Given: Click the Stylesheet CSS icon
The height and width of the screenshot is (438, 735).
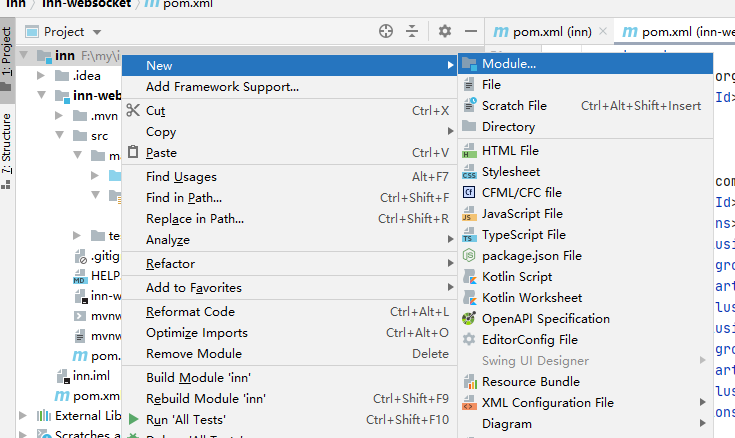Looking at the screenshot, I should tap(469, 172).
